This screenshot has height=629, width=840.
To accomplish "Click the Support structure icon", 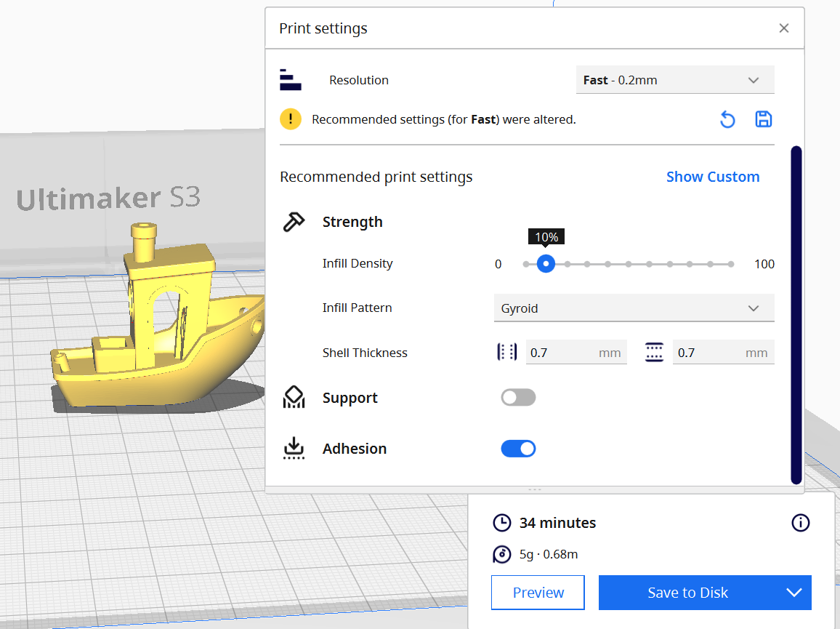I will click(294, 397).
